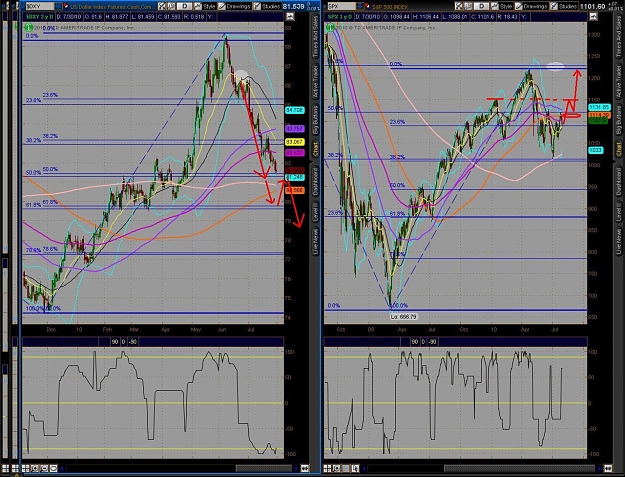Screen dimensions: 625x477
Task: Click the 84.708 cyan price label
Action: [x=295, y=110]
